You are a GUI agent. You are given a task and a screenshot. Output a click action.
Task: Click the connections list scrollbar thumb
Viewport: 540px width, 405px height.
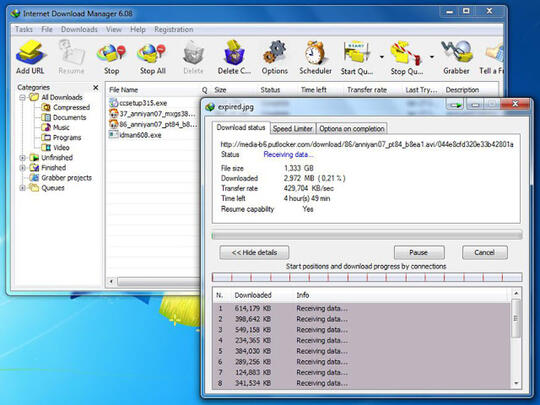(516, 318)
